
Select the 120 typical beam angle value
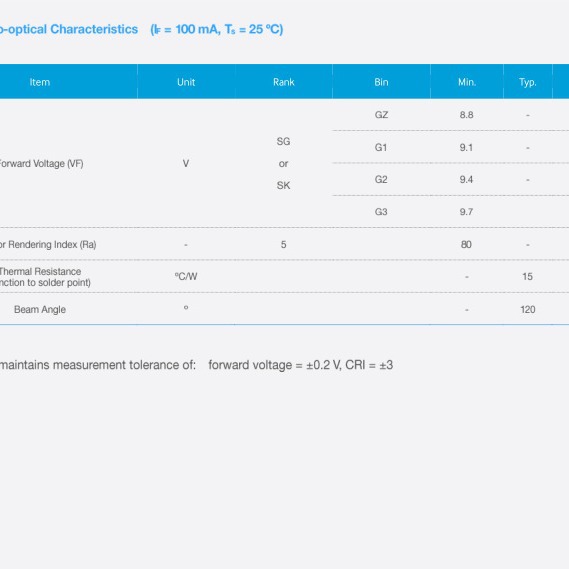528,310
